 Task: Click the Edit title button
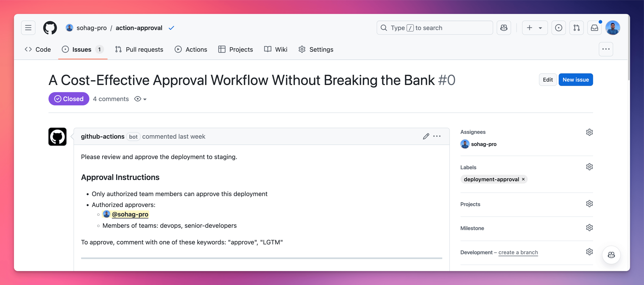(547, 80)
